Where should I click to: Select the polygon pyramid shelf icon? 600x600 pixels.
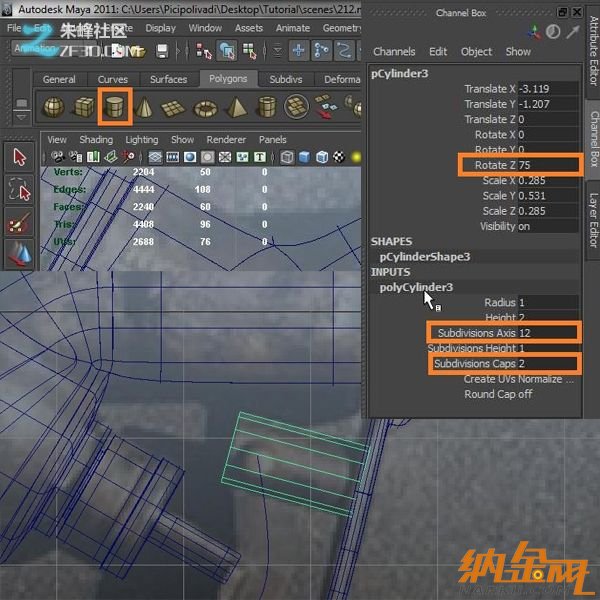pyautogui.click(x=237, y=107)
